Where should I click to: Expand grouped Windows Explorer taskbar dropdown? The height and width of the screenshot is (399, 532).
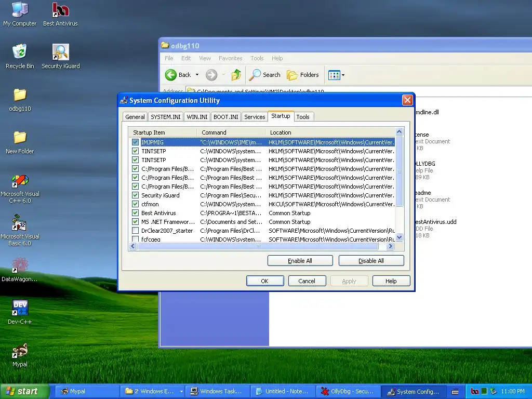coord(181,391)
